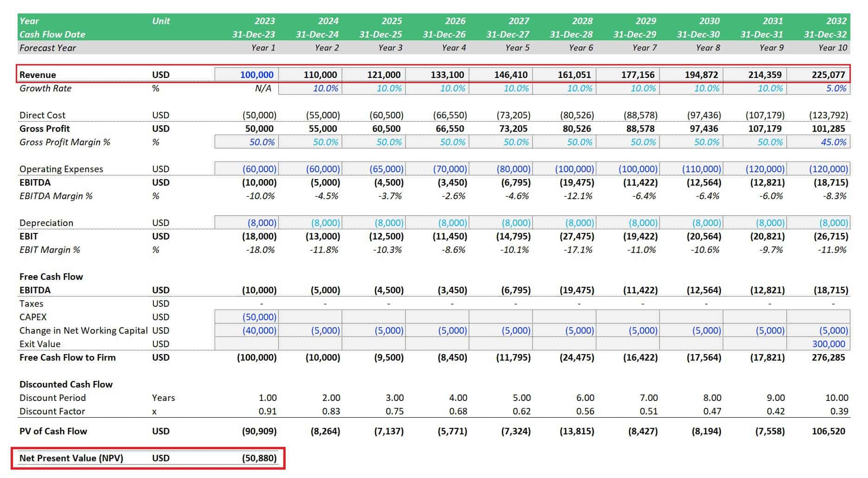Select EBITDA margin -12.1%
Image resolution: width=868 pixels, height=478 pixels.
click(x=578, y=196)
